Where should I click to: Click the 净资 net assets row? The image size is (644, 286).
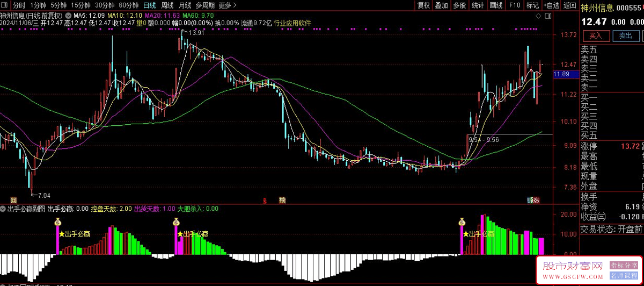coord(611,206)
